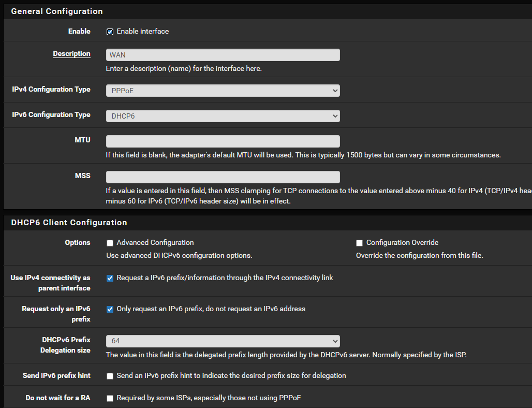532x408 pixels.
Task: Click the MTU field label
Action: [82, 140]
